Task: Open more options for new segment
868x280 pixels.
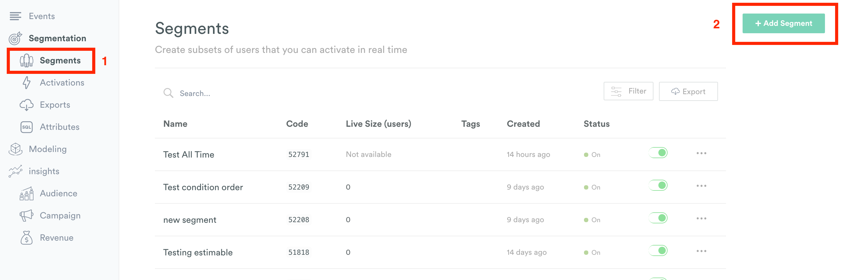Action: click(701, 218)
